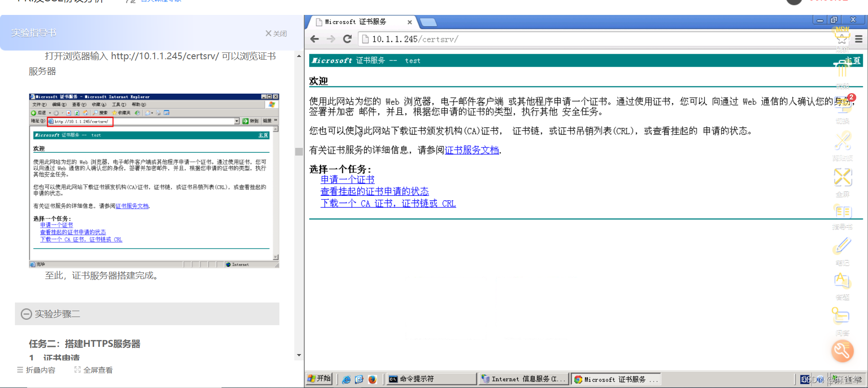Click the IE screenshot thumbnail in the guide
The image size is (868, 388).
pos(154,180)
